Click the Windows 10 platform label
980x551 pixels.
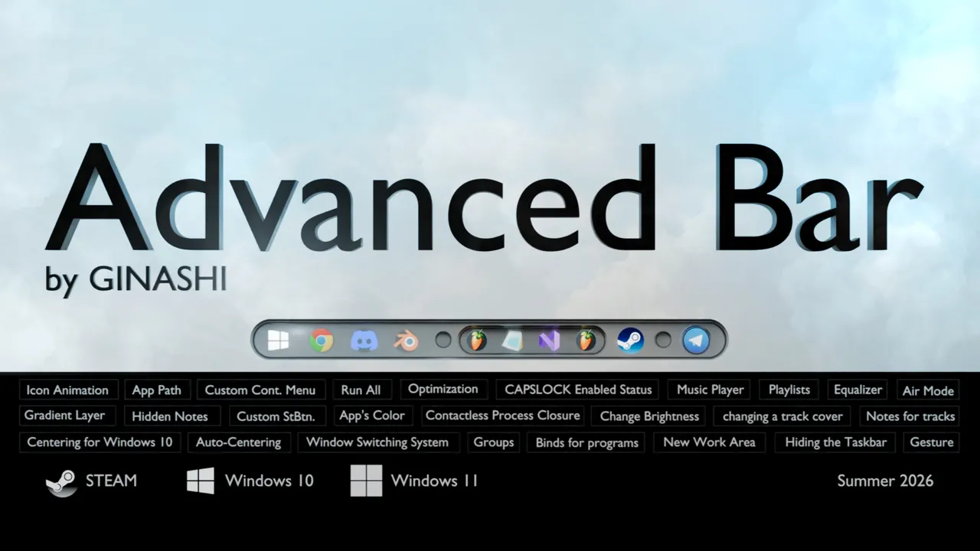click(x=269, y=481)
